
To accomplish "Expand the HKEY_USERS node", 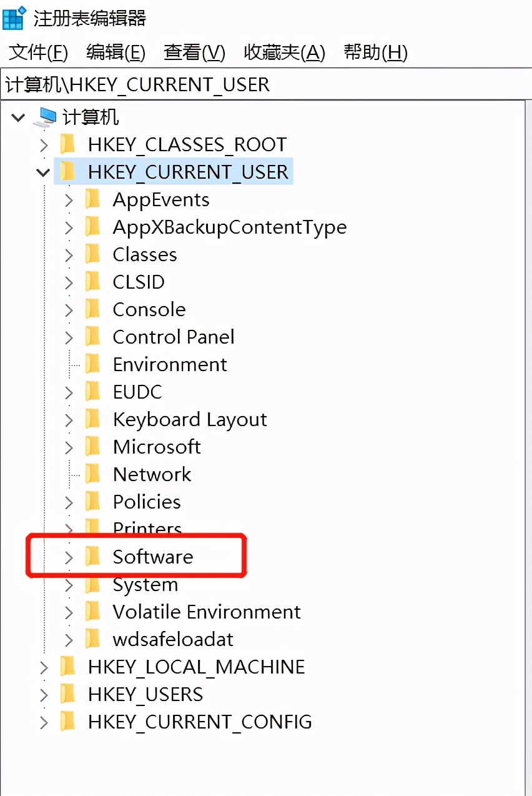I will pyautogui.click(x=44, y=694).
